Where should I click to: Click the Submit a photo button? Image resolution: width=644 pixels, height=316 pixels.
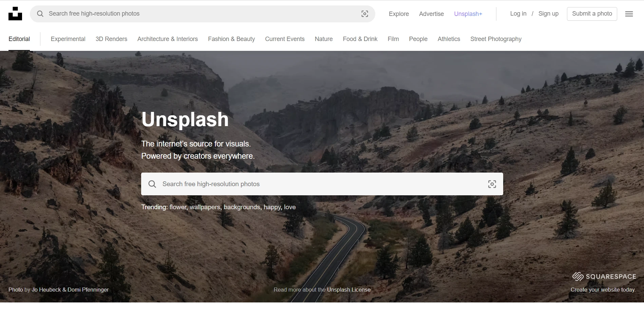[592, 14]
